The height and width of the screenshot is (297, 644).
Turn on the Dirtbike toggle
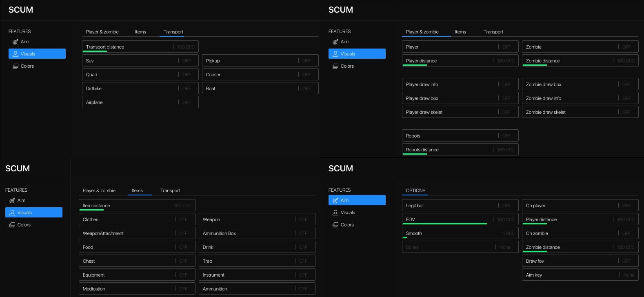(x=140, y=89)
